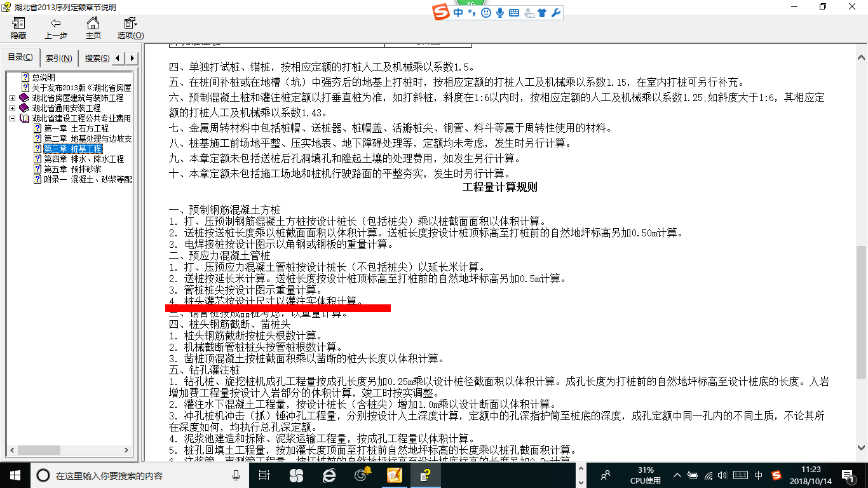
Task: Expand the 湖北省房屋建筑与装饰工程 book node
Action: [x=13, y=98]
